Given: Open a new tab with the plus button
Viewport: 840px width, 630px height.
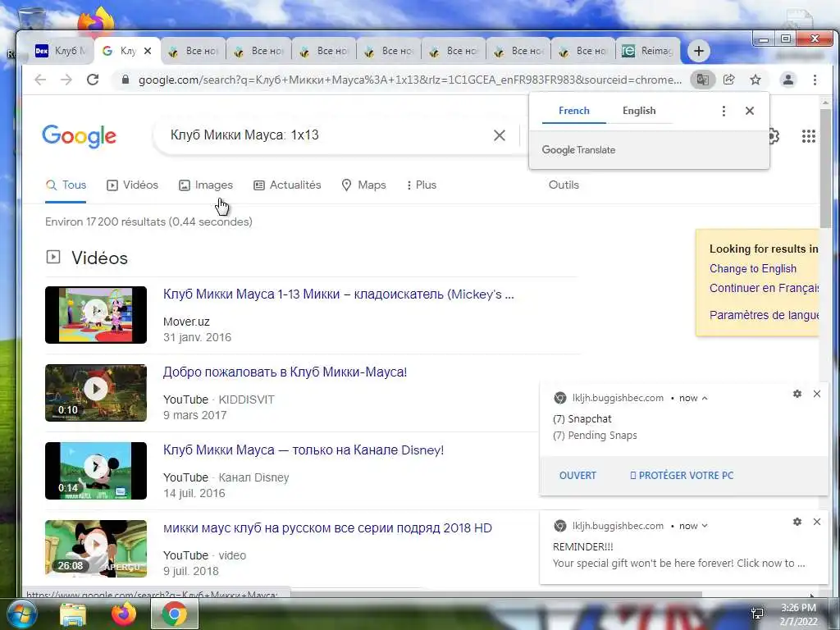Looking at the screenshot, I should (698, 51).
